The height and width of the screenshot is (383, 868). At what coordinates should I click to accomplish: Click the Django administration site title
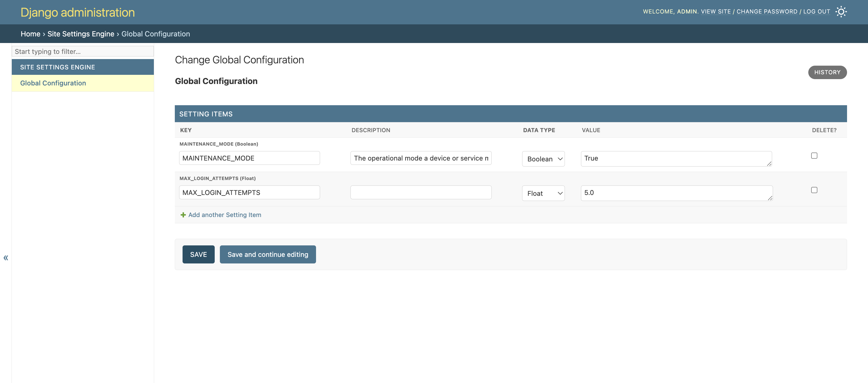coord(77,12)
